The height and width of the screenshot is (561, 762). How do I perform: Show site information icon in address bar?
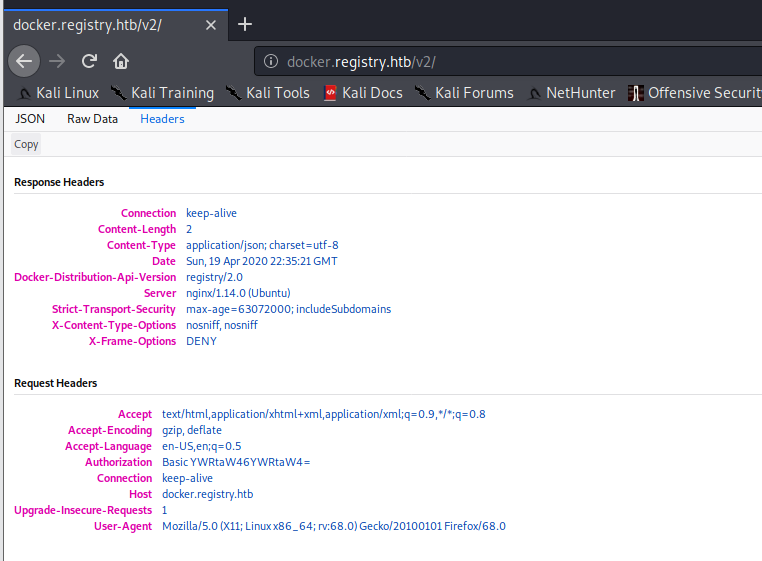pos(271,62)
